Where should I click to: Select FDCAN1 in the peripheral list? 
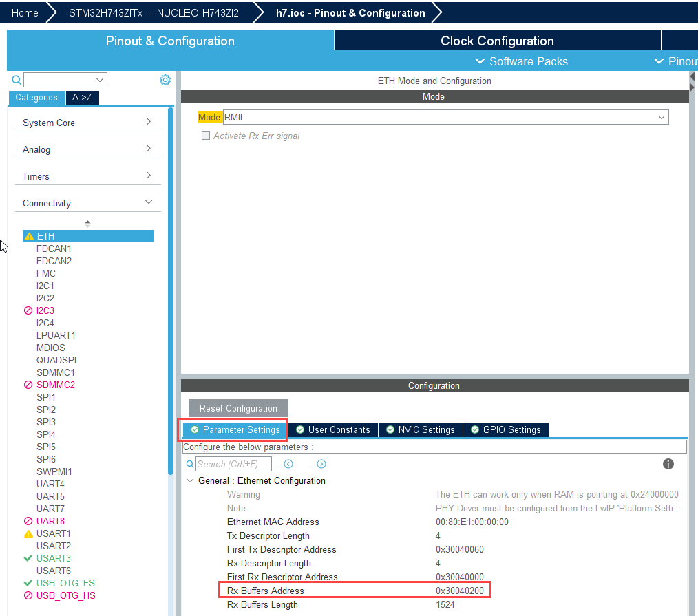pos(54,248)
